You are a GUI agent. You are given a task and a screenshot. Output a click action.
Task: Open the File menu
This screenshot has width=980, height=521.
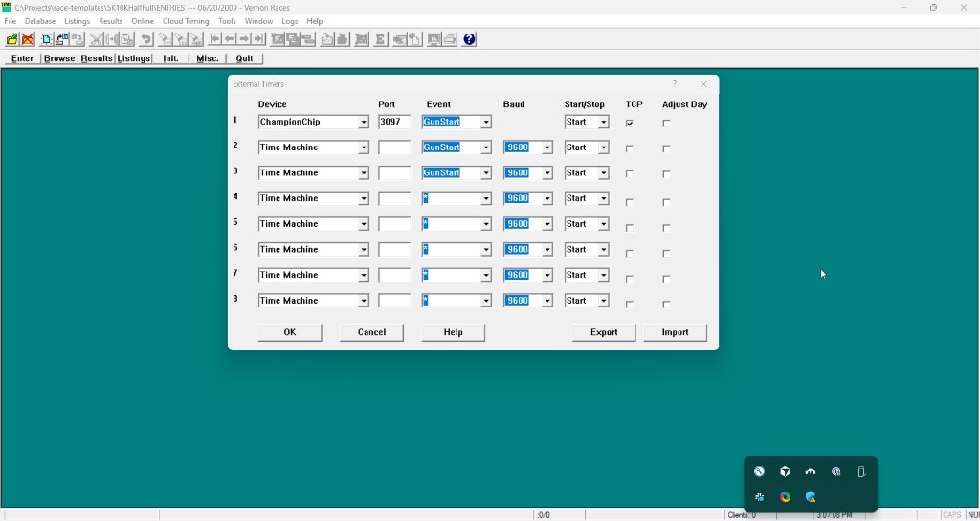tap(10, 21)
